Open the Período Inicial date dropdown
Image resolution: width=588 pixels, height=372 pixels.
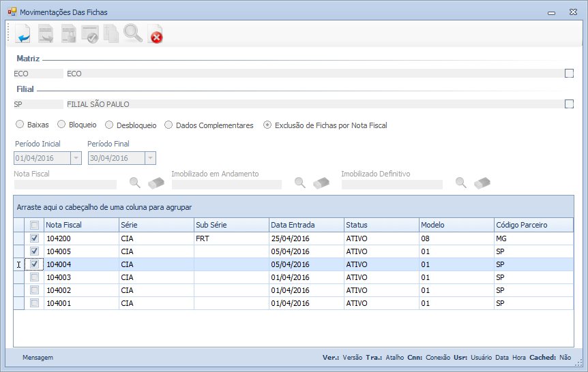[76, 158]
